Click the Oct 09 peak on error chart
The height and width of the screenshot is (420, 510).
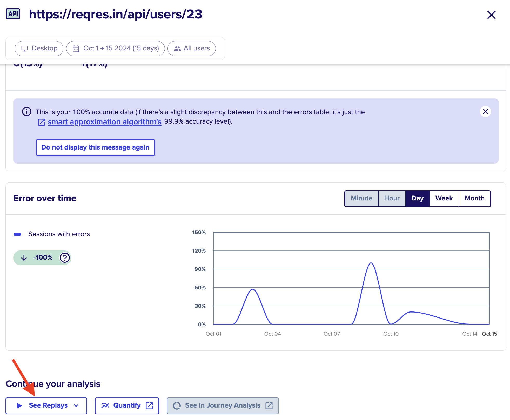click(x=371, y=263)
